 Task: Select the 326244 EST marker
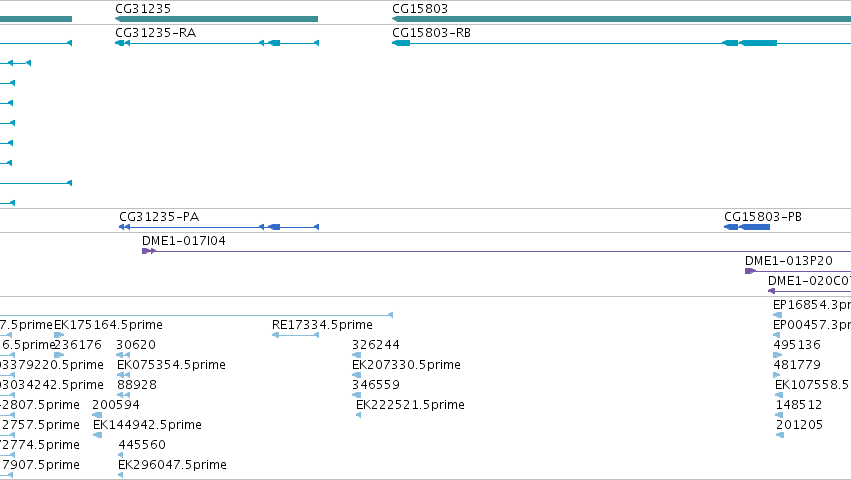(357, 355)
